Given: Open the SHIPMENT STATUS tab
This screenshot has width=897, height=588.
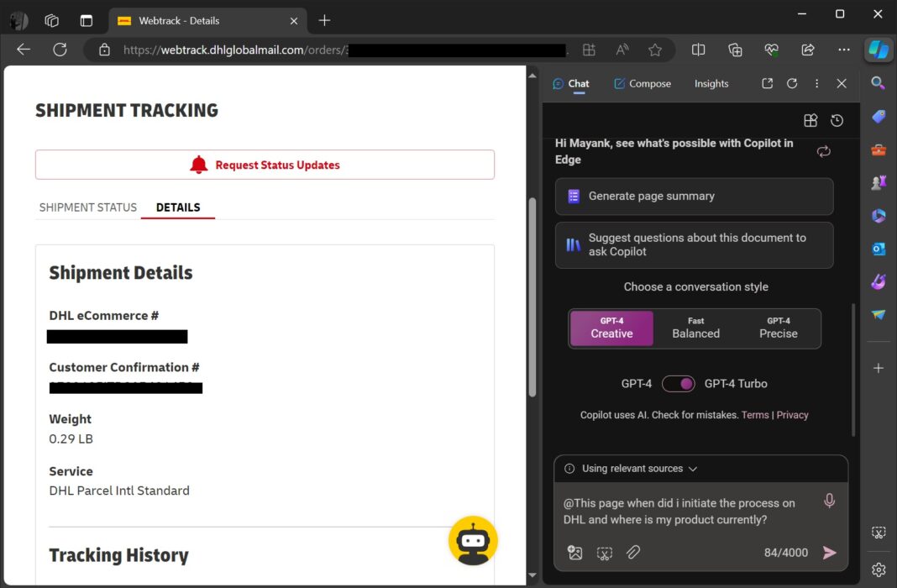Looking at the screenshot, I should tap(88, 207).
